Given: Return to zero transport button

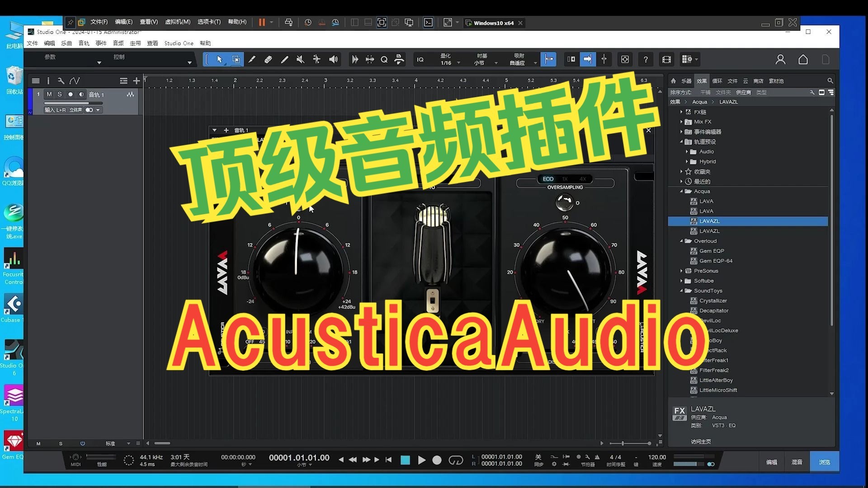Looking at the screenshot, I should coord(388,460).
